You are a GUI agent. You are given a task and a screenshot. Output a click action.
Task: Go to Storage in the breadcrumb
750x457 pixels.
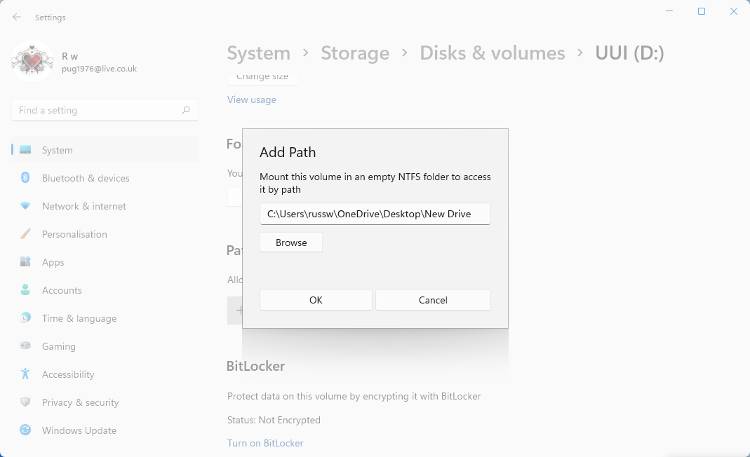(x=355, y=53)
